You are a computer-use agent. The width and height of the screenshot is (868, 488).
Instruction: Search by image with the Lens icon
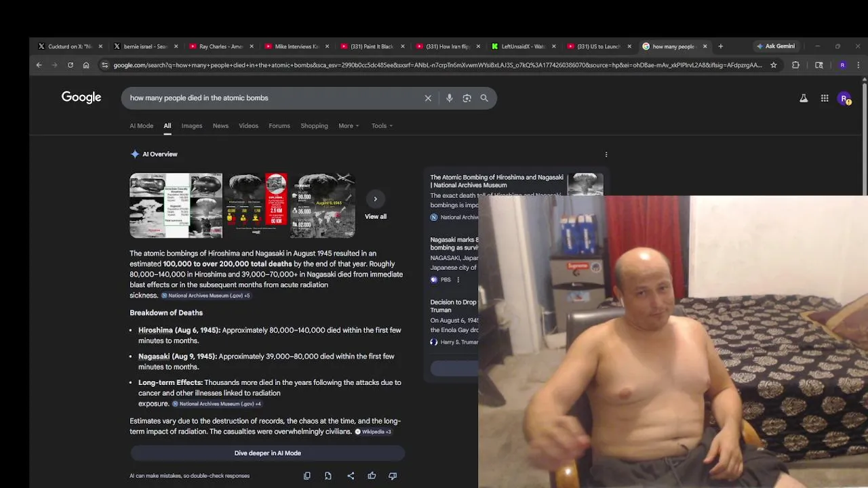coord(467,98)
